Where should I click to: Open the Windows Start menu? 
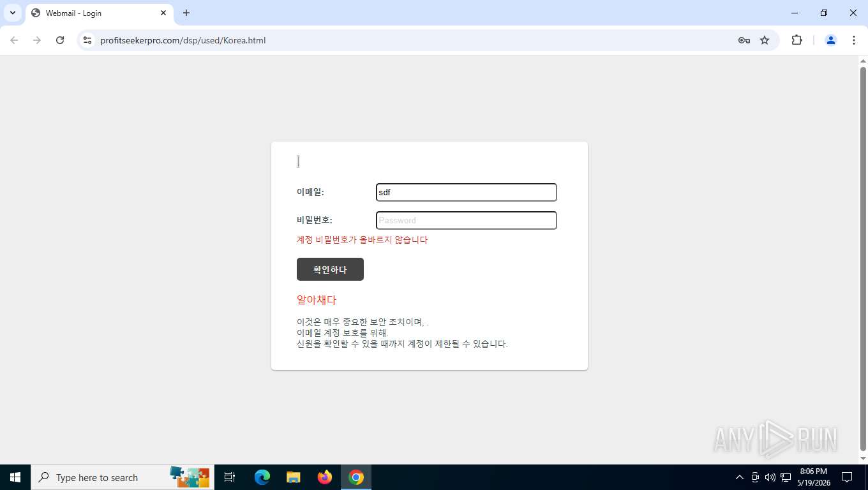(15, 477)
